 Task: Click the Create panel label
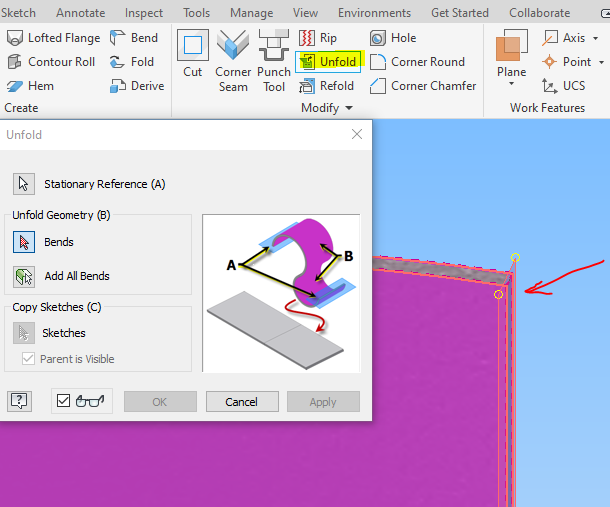pos(21,108)
